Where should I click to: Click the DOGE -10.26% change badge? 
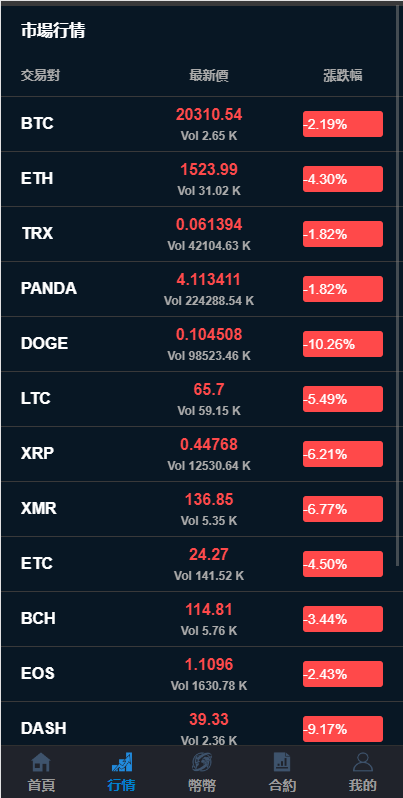(342, 344)
